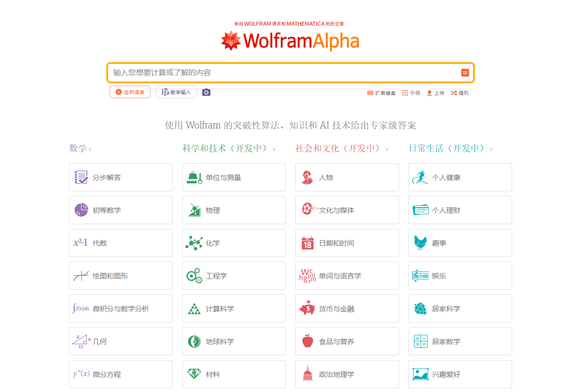Image resolution: width=575 pixels, height=392 pixels.
Task: Click the 物理 text label
Action: point(213,211)
